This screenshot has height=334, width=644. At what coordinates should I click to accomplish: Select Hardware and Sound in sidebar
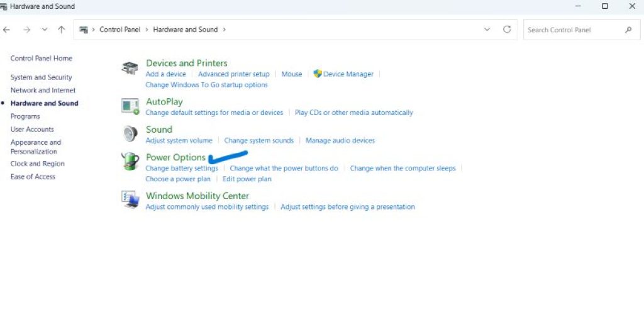pos(45,103)
